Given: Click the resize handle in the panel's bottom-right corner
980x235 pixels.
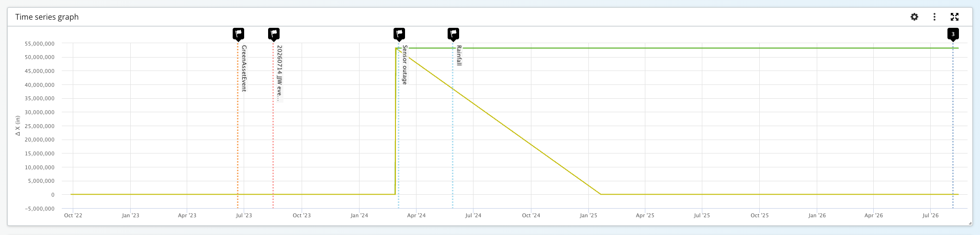Looking at the screenshot, I should (x=970, y=223).
